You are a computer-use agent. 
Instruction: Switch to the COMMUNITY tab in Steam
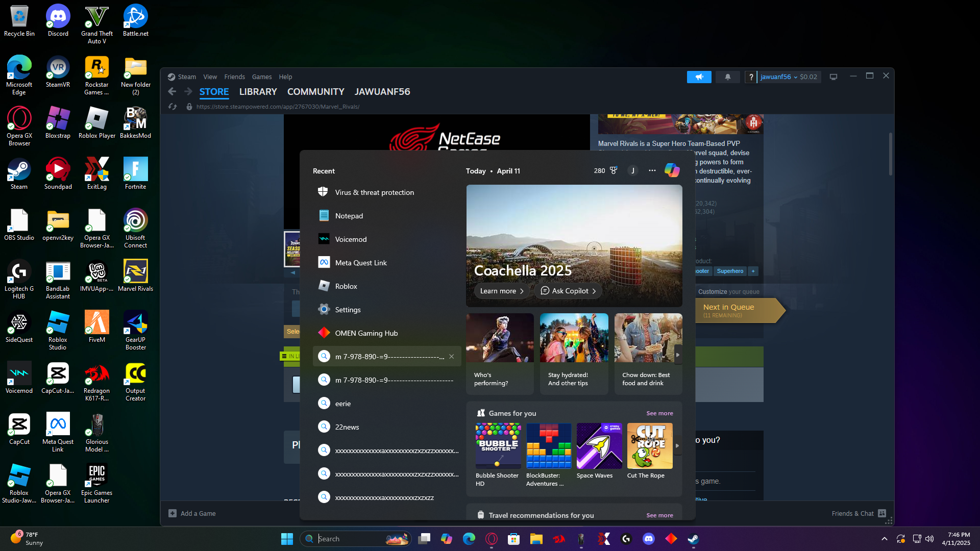[x=316, y=92]
